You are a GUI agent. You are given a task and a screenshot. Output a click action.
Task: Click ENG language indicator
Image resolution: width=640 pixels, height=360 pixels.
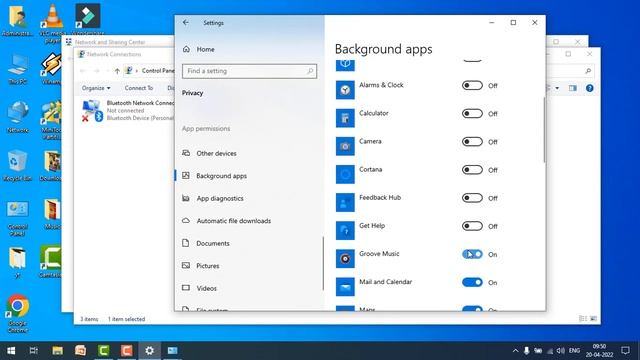(574, 351)
